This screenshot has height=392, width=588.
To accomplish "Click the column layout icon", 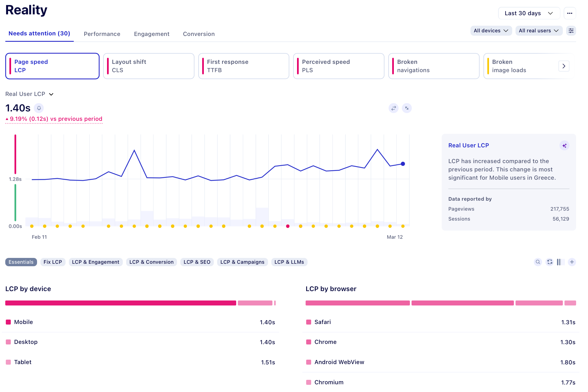I will tap(560, 262).
